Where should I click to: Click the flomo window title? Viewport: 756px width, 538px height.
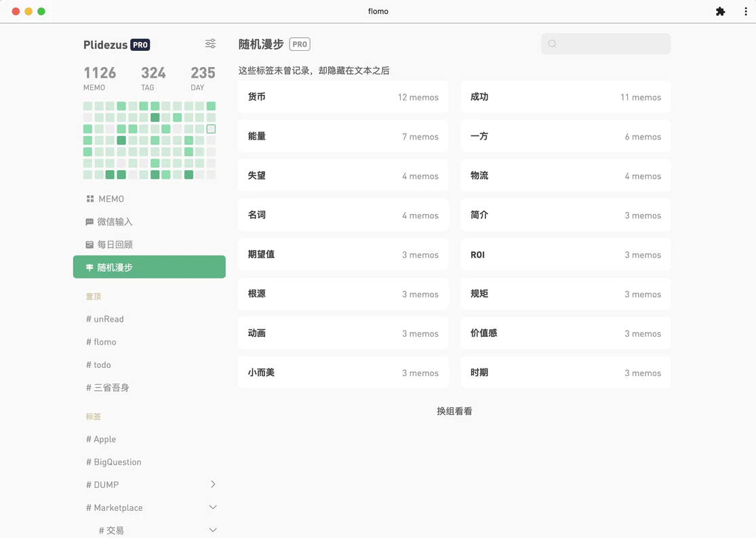(378, 11)
